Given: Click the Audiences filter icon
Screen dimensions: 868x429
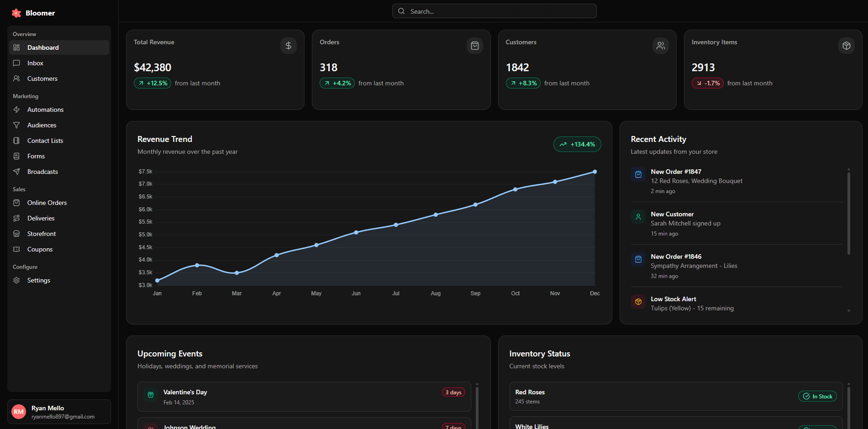Looking at the screenshot, I should tap(16, 125).
